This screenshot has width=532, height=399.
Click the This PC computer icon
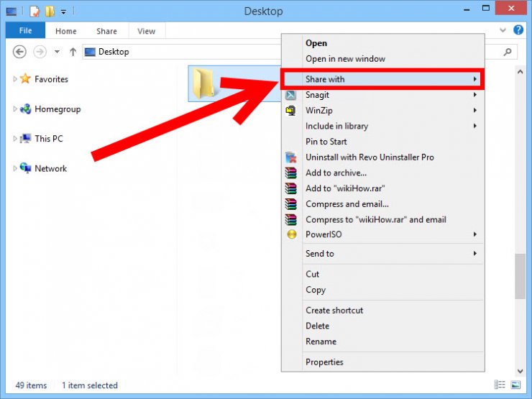point(25,139)
